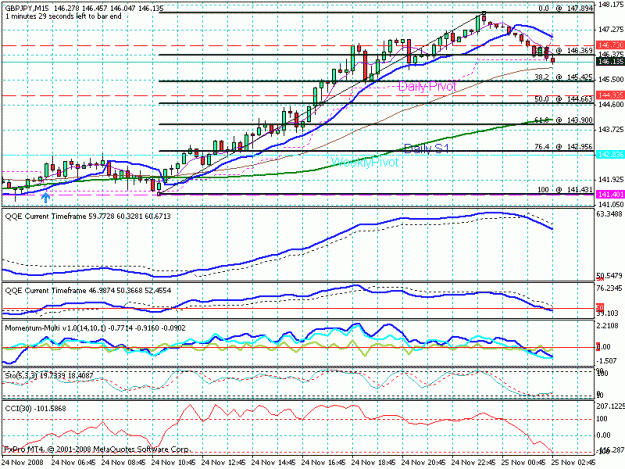This screenshot has width=625, height=469.
Task: Click the -1.507 momentum scale value
Action: coord(608,361)
